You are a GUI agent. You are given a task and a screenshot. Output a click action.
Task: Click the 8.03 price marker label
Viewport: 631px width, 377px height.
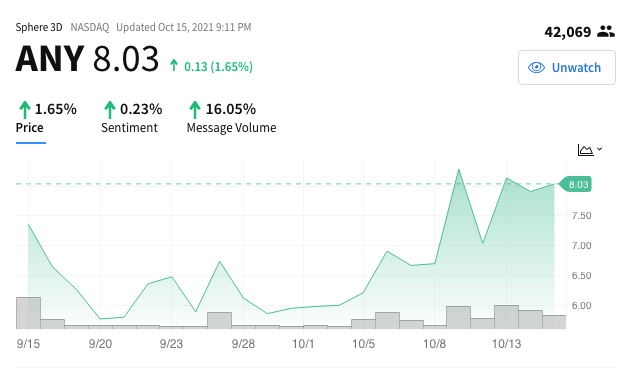(x=576, y=184)
